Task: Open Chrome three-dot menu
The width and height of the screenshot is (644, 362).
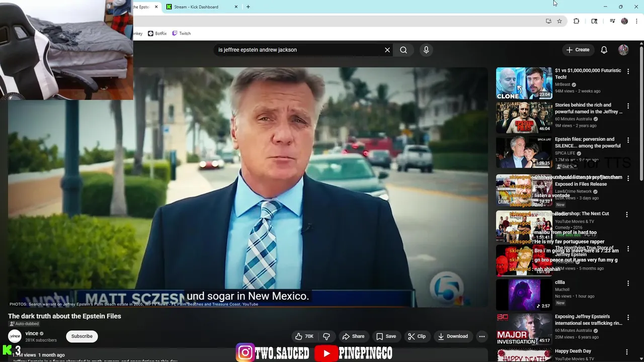Action: 637,21
